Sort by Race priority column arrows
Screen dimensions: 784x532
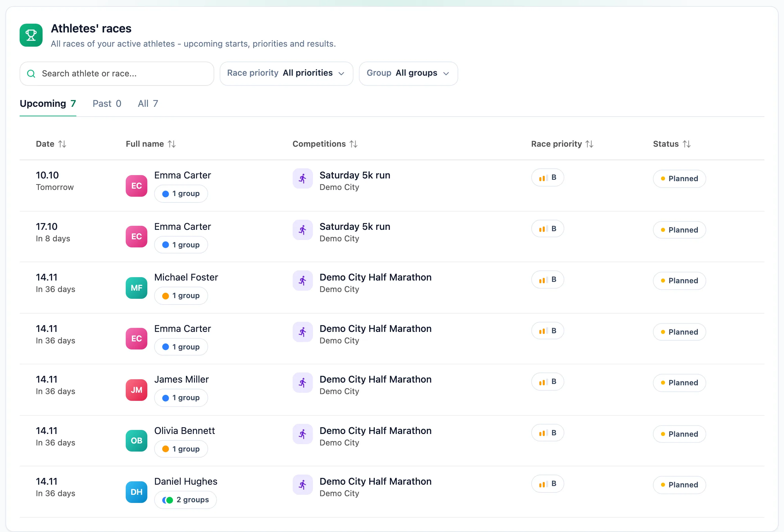(x=589, y=144)
